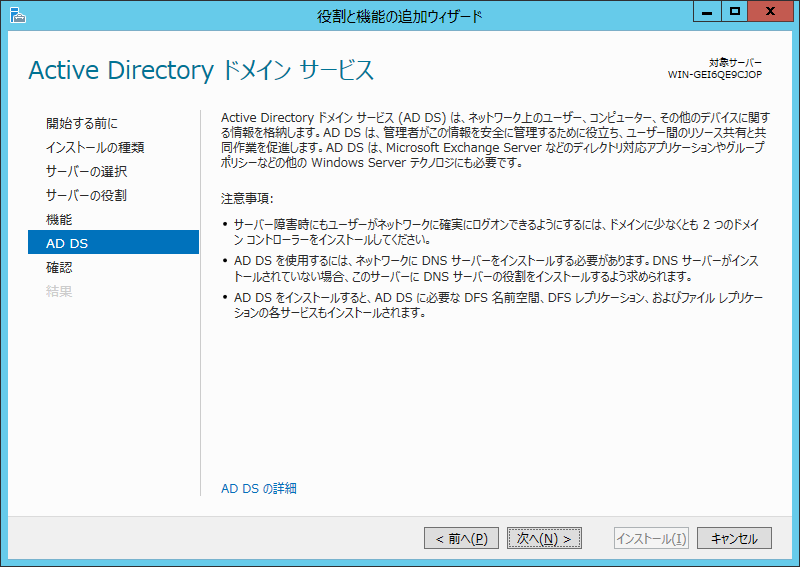Screen dimensions: 800x567
Task: Switch to the 機能 step
Action: [x=59, y=219]
